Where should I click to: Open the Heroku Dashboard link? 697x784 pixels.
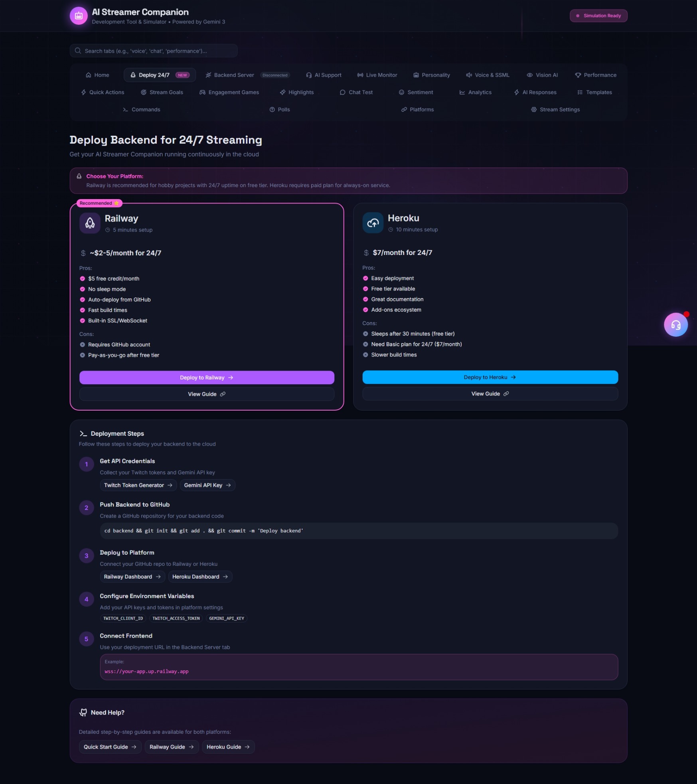click(x=200, y=577)
